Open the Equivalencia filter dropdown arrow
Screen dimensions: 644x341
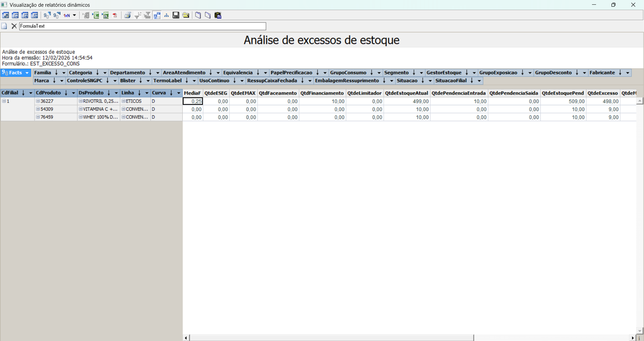[265, 73]
